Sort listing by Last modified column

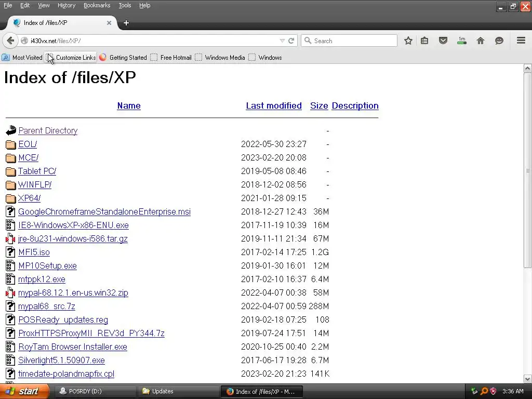(274, 105)
